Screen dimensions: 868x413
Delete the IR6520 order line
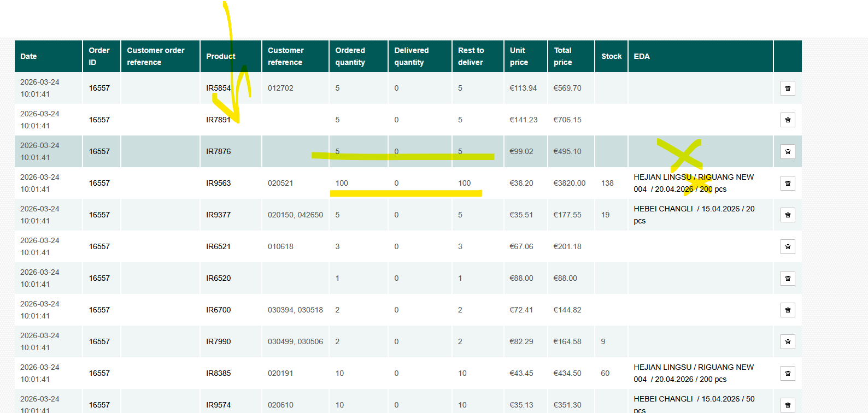coord(788,278)
